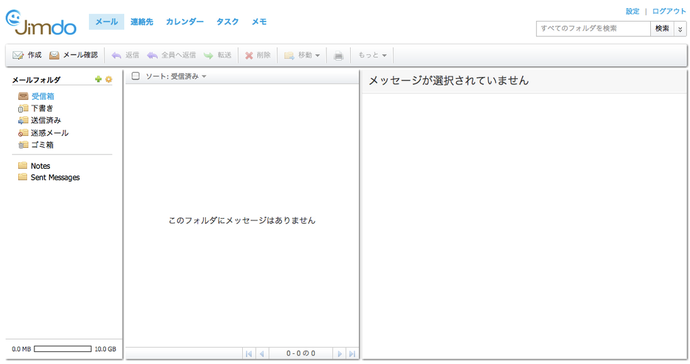Viewport: 690px width, 364px height.
Task: Open the ゴミ箱 folder
Action: point(42,145)
